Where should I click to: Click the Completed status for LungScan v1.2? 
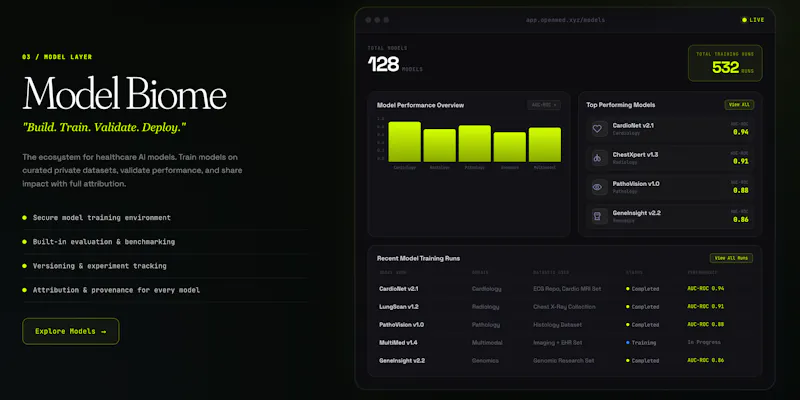(642, 307)
